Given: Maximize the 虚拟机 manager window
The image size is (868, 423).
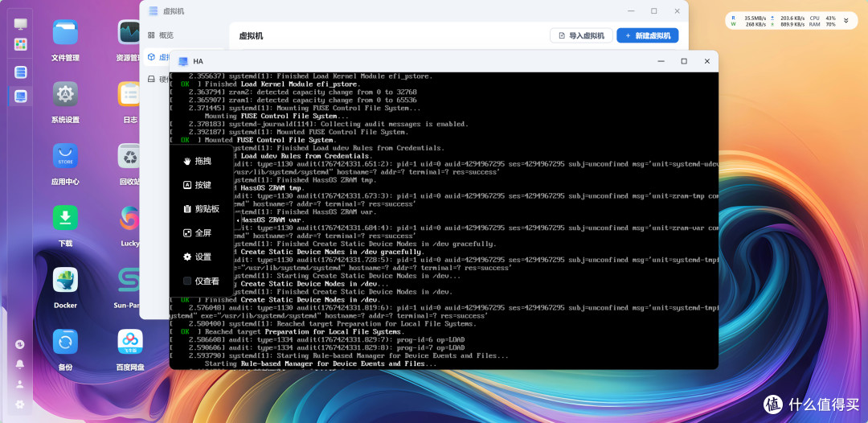Looking at the screenshot, I should point(653,11).
